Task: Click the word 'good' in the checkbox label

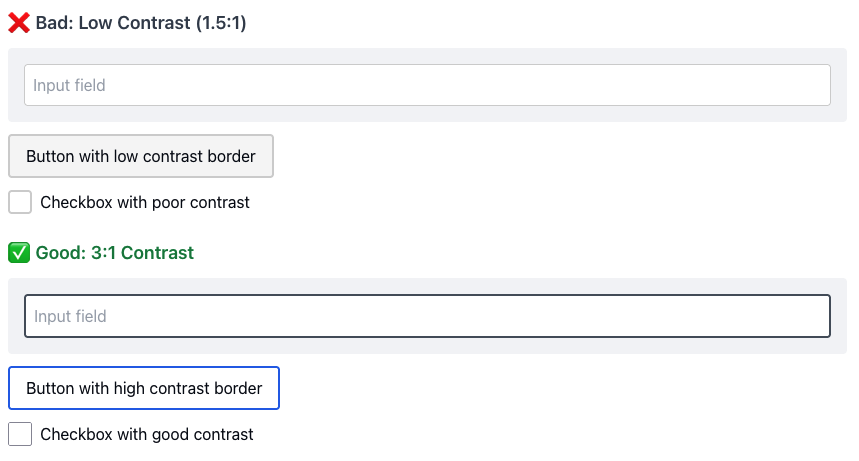Action: [170, 434]
